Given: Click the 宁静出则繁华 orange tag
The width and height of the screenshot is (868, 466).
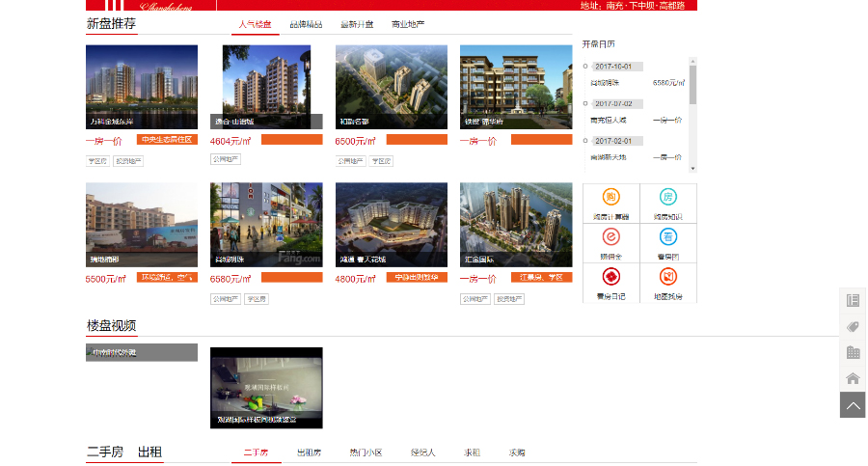Looking at the screenshot, I should pyautogui.click(x=417, y=278).
